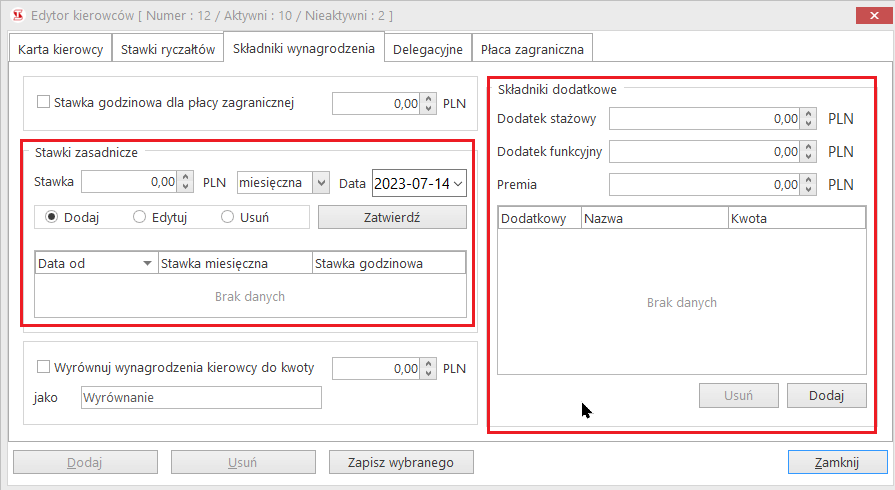Enable Stawka godzinowa dla płacy zagranicznej checkbox
This screenshot has width=895, height=490.
43,102
